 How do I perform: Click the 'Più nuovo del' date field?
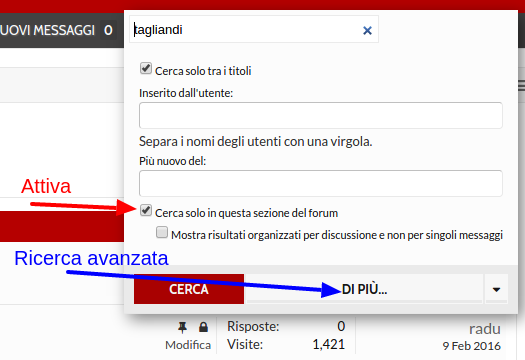click(x=320, y=184)
